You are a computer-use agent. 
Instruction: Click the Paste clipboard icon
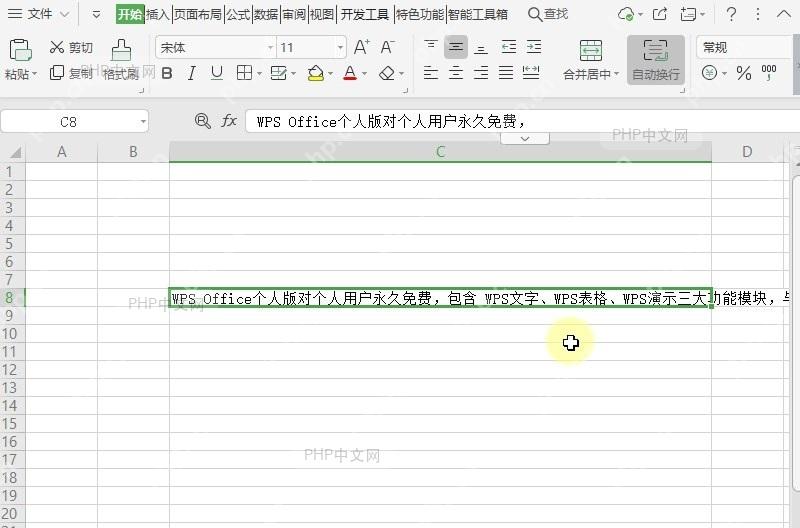point(20,50)
